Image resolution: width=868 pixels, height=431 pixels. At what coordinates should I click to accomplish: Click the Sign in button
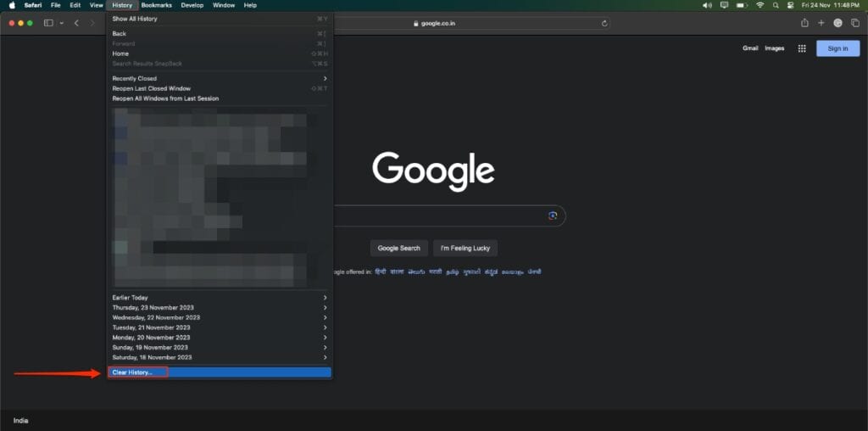click(838, 48)
